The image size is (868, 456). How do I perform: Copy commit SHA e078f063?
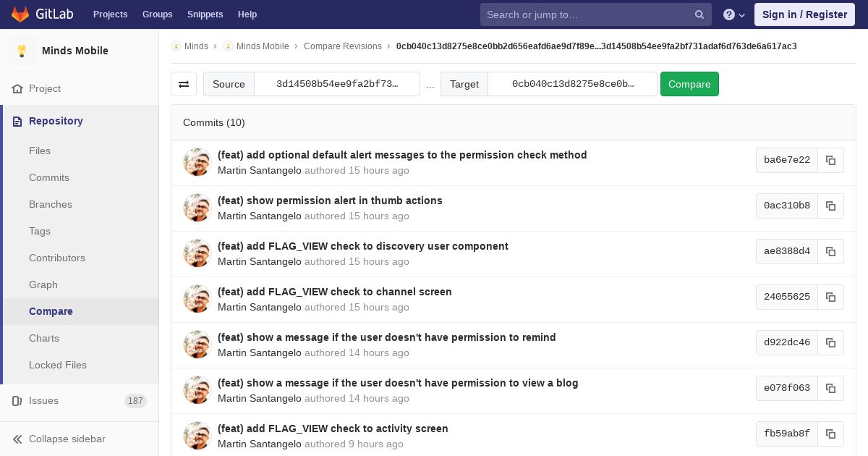(830, 388)
